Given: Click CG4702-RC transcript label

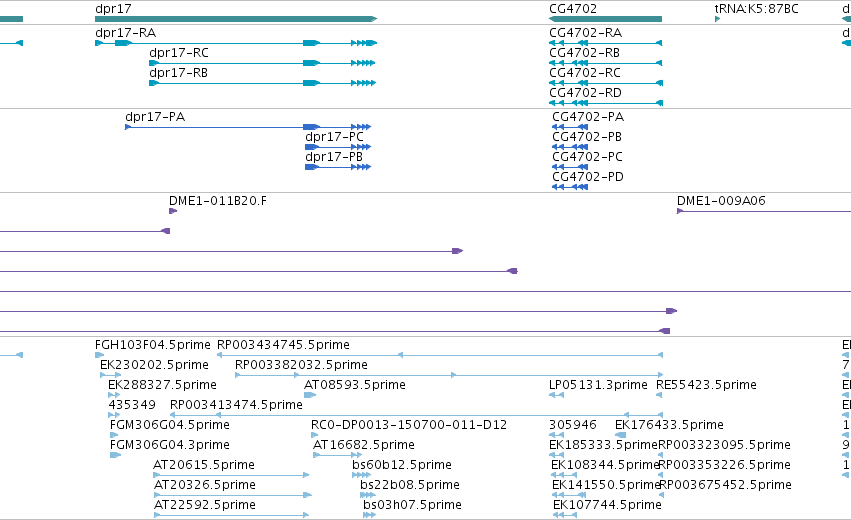Looking at the screenshot, I should (585, 73).
